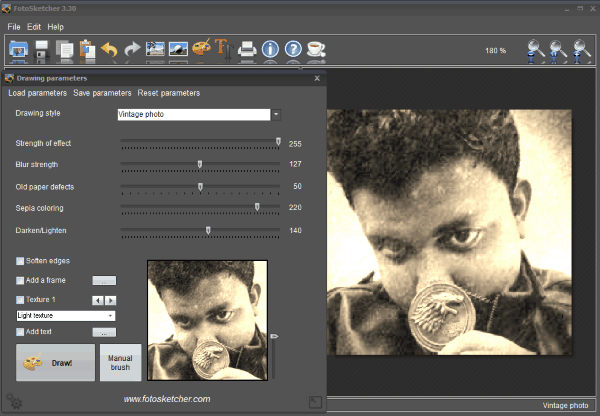Click the coffee cup donate icon
Viewport: 600px width, 416px height.
point(316,49)
